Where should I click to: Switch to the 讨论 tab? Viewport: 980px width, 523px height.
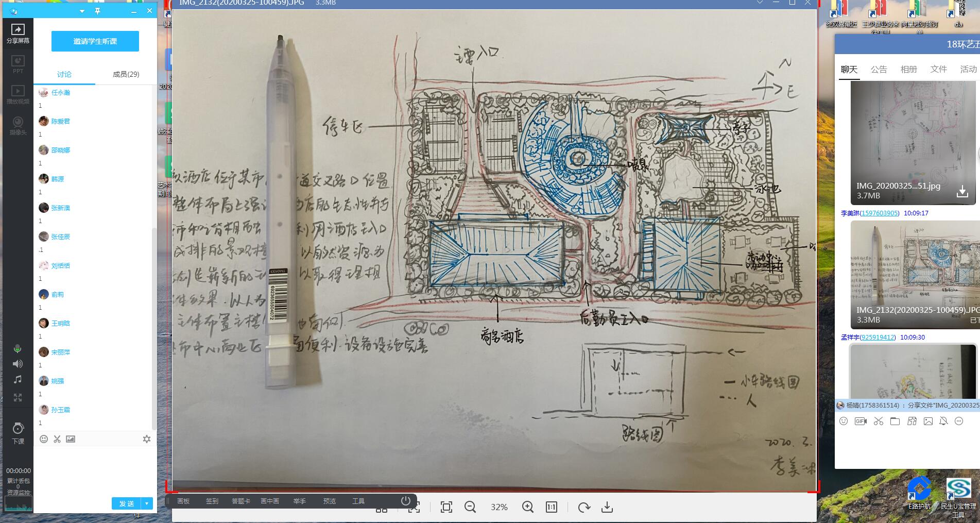(64, 74)
